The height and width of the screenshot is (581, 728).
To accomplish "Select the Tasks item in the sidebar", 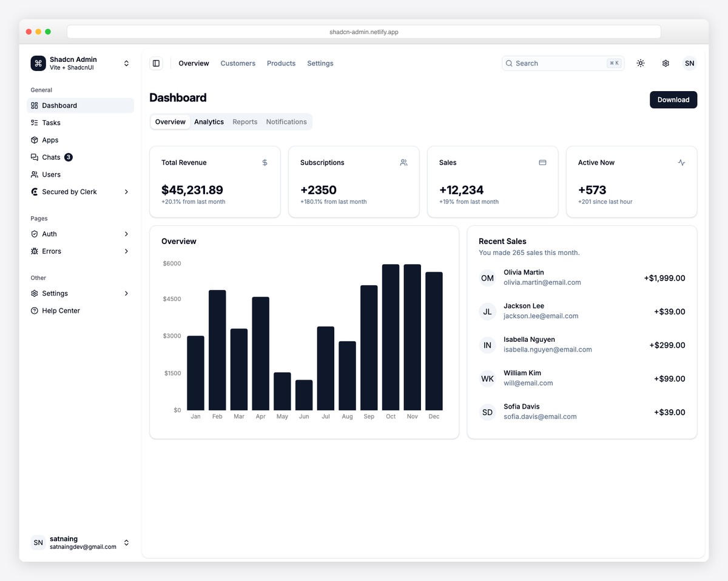I will click(52, 123).
